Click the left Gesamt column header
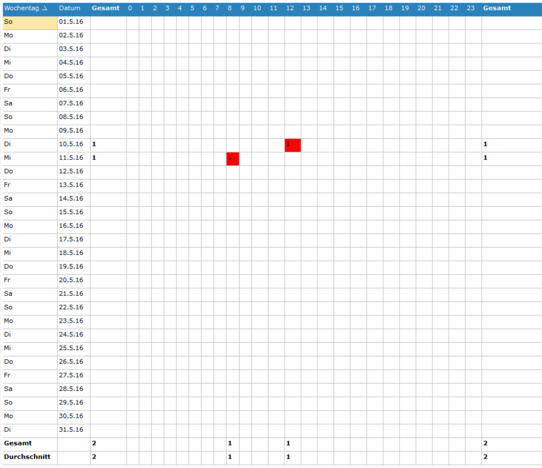The image size is (542, 468). [x=105, y=8]
